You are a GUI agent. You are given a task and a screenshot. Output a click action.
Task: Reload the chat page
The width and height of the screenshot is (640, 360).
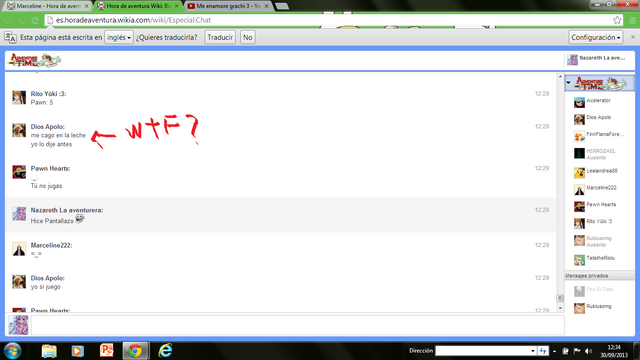click(36, 20)
